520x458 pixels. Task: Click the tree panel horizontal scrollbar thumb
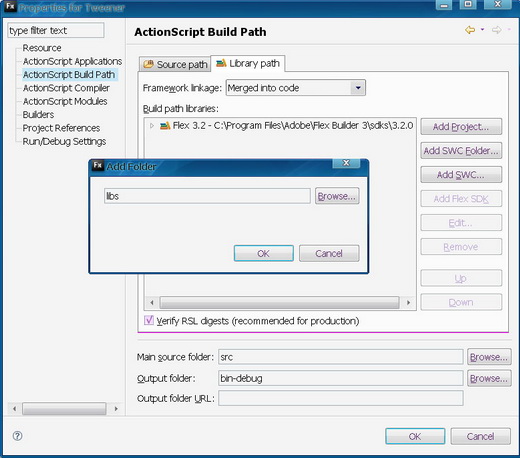pos(64,409)
